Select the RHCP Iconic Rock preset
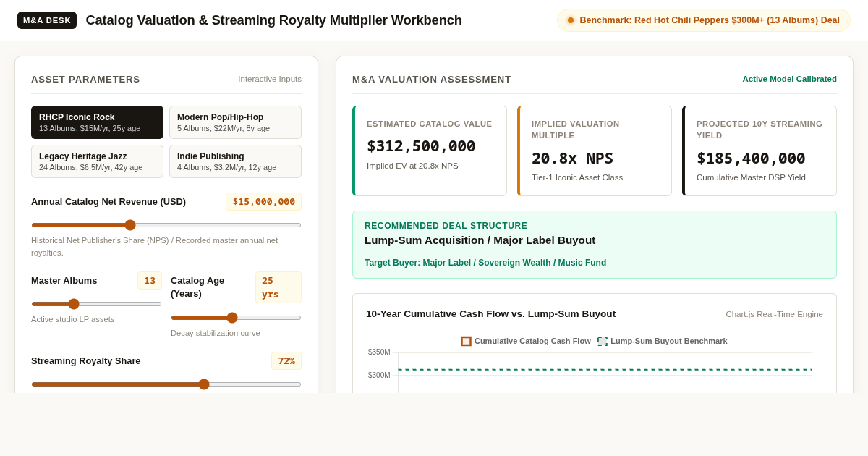Viewport: 868px width, 456px height. coord(97,122)
